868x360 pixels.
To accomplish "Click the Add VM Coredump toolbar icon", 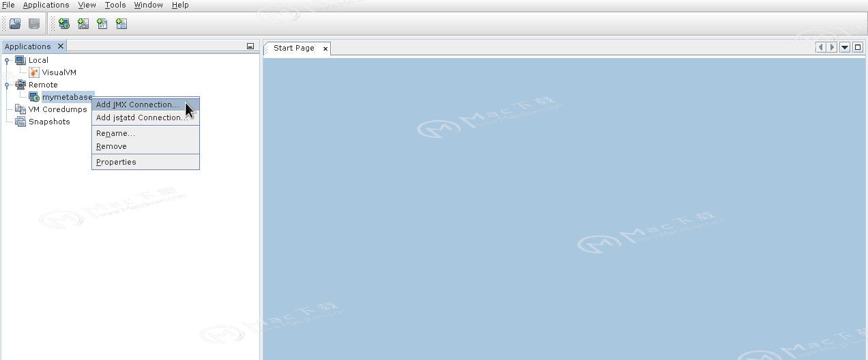I will pos(102,24).
